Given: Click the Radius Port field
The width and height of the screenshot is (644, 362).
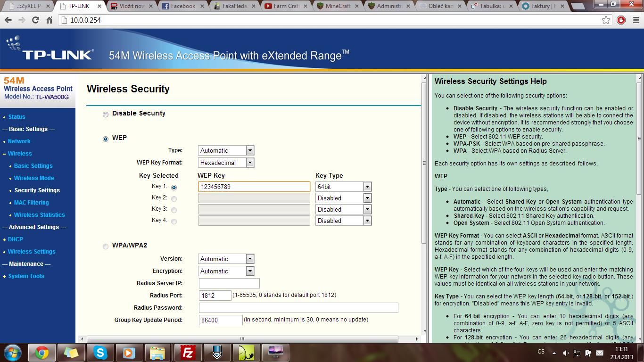Looking at the screenshot, I should coord(215,296).
